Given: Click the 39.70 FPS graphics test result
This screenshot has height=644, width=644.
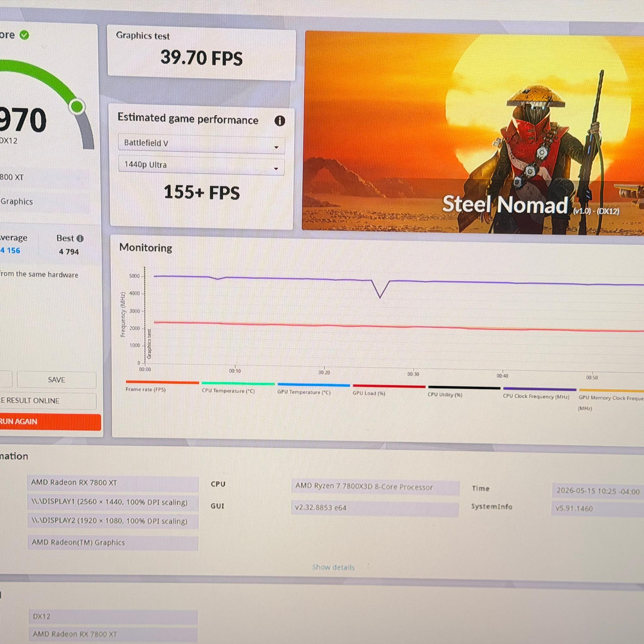Looking at the screenshot, I should click(201, 58).
